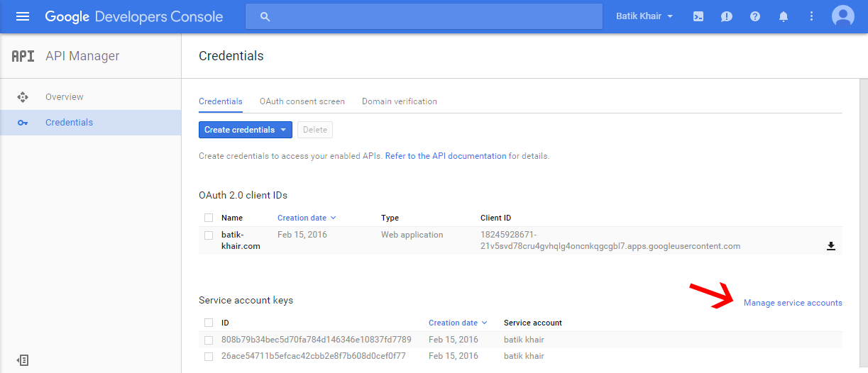Click the Client ID column header
Screen dimensions: 868x373
point(495,218)
